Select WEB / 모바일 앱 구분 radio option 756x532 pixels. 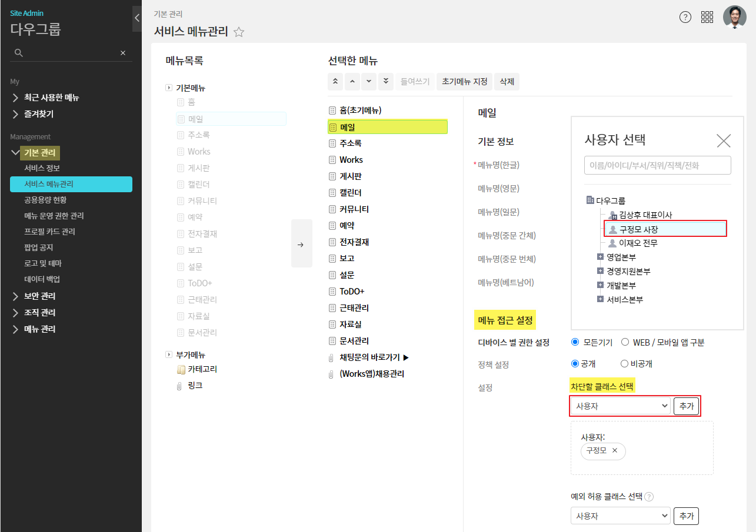(625, 342)
